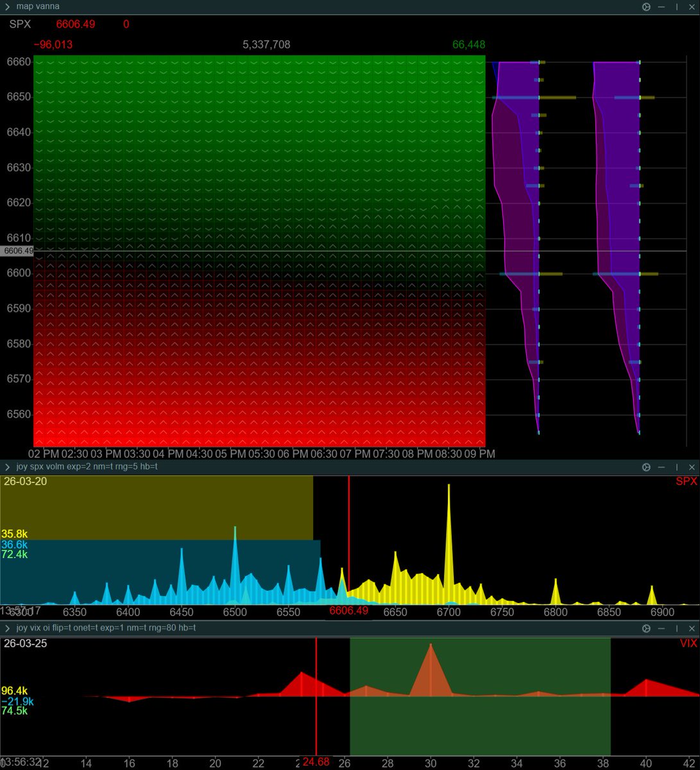Collapse joy spx volm panel with its chevron
700x770 pixels.
pyautogui.click(x=7, y=467)
